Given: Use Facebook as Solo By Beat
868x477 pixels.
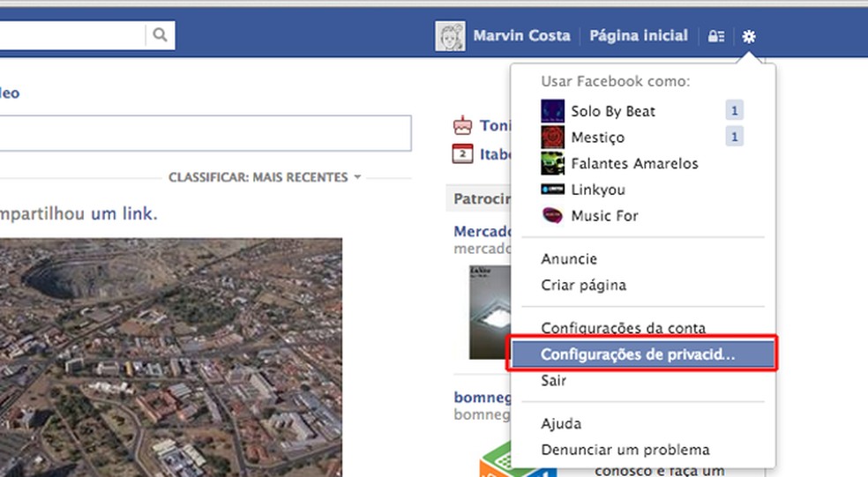Looking at the screenshot, I should (x=613, y=111).
